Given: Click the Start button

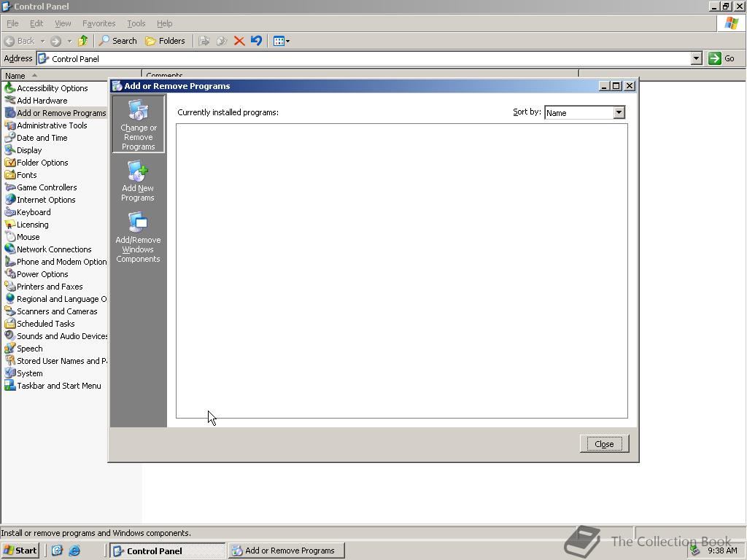Looking at the screenshot, I should tap(20, 551).
